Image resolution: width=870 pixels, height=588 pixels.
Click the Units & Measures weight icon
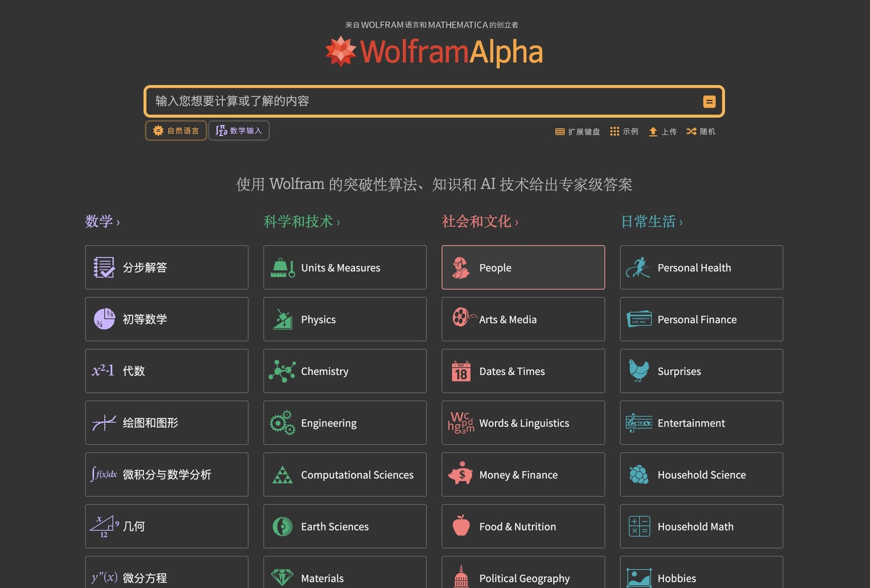click(283, 267)
